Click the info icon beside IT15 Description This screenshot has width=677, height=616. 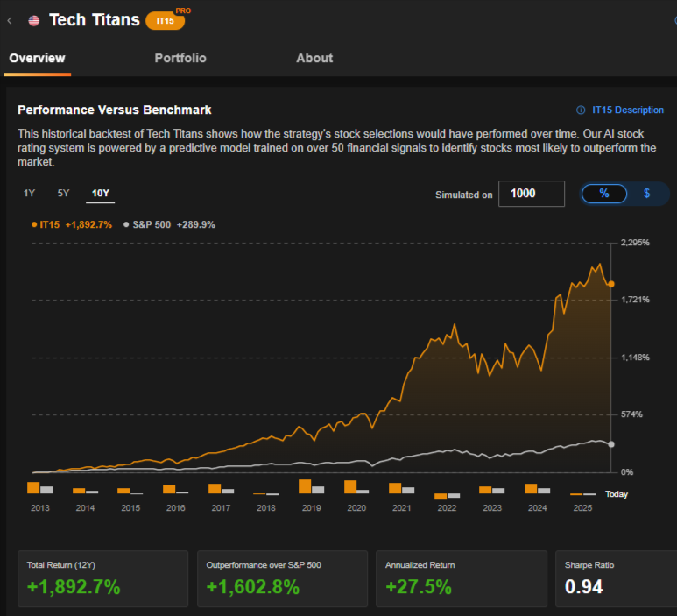click(x=581, y=110)
